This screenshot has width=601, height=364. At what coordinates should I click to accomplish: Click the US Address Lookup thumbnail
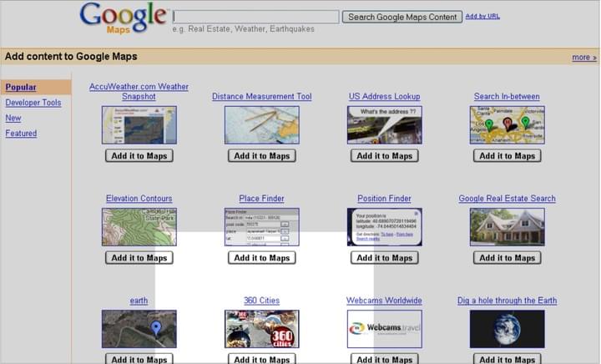385,125
